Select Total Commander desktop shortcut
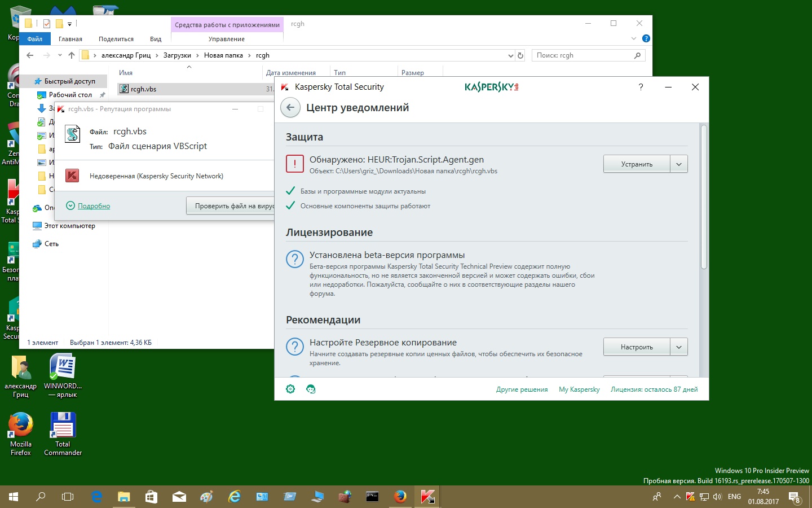Image resolution: width=812 pixels, height=508 pixels. pos(63,433)
